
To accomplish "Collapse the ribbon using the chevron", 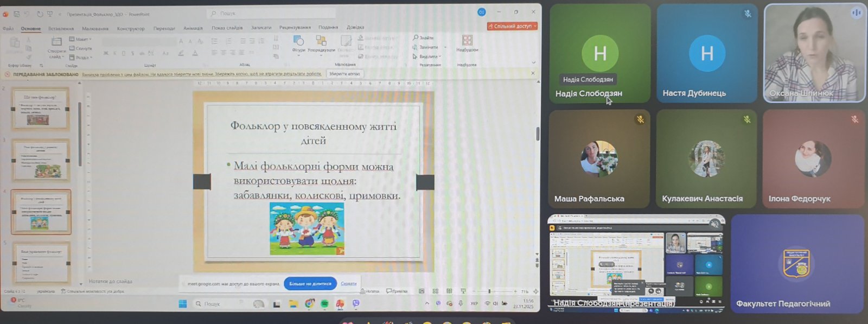I will coord(533,63).
